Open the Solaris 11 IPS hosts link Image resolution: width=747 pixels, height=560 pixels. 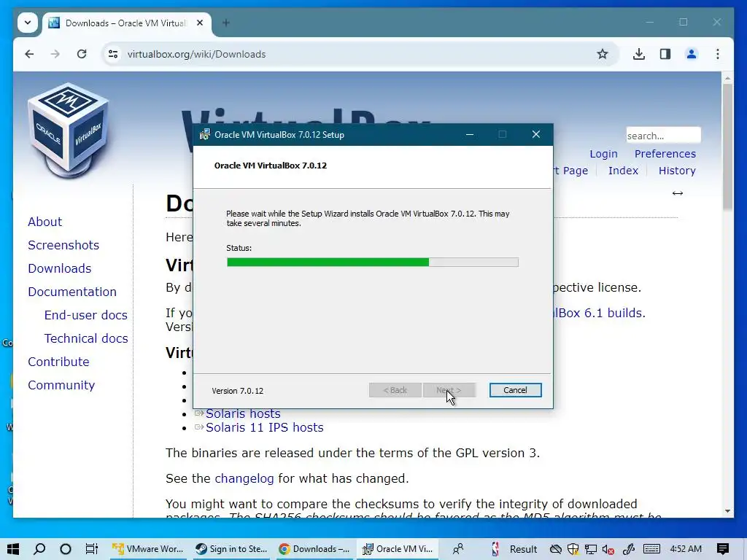(264, 427)
